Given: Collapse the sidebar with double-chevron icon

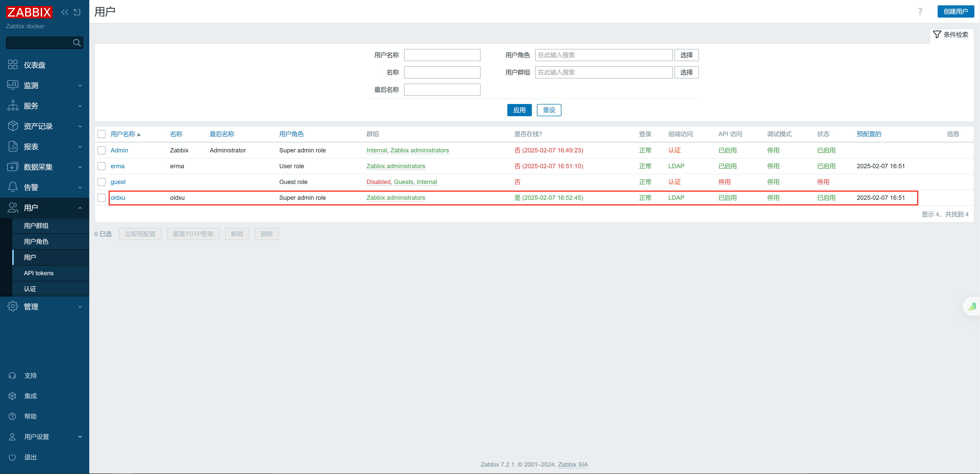Looking at the screenshot, I should pyautogui.click(x=65, y=12).
